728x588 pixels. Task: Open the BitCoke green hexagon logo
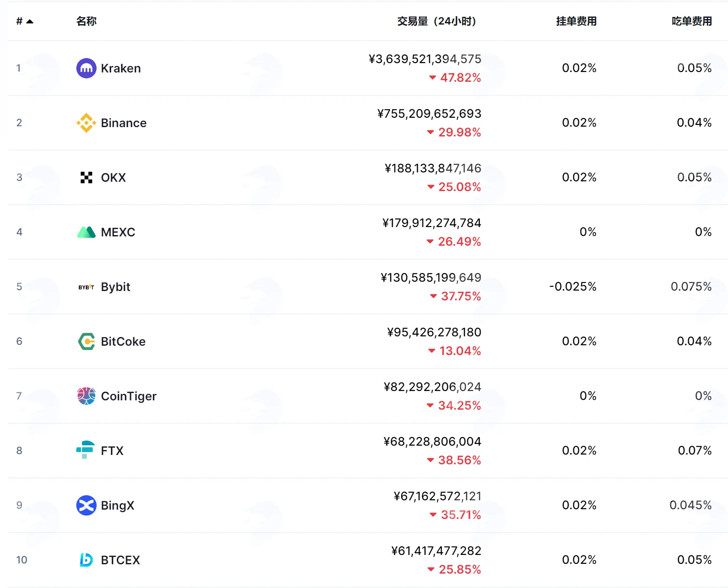coord(86,341)
